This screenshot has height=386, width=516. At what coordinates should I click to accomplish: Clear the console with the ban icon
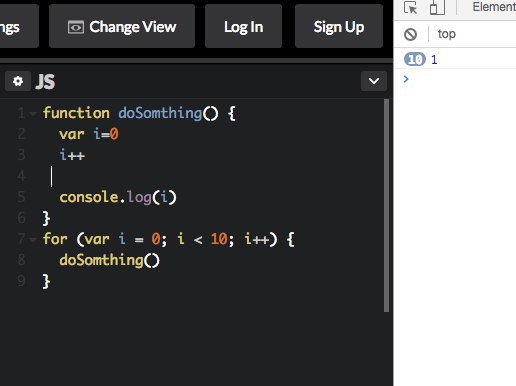pos(410,34)
